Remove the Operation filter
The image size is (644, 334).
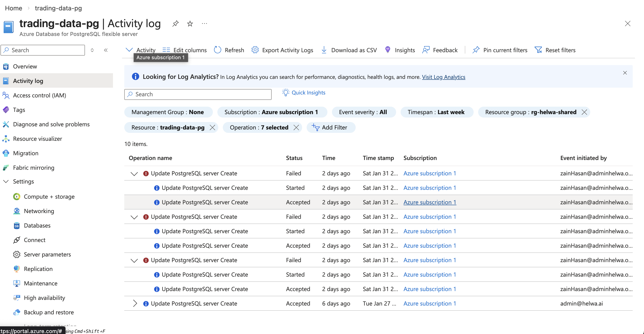(x=296, y=127)
